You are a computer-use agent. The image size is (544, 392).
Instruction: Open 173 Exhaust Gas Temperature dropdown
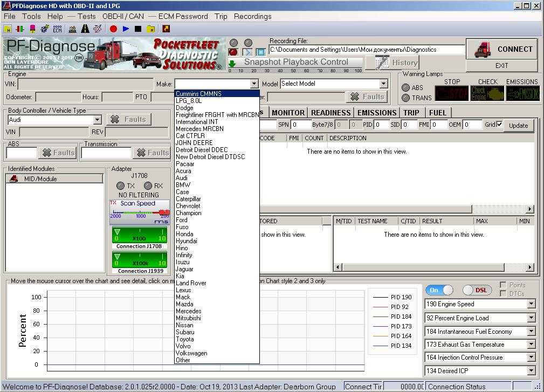pyautogui.click(x=531, y=344)
